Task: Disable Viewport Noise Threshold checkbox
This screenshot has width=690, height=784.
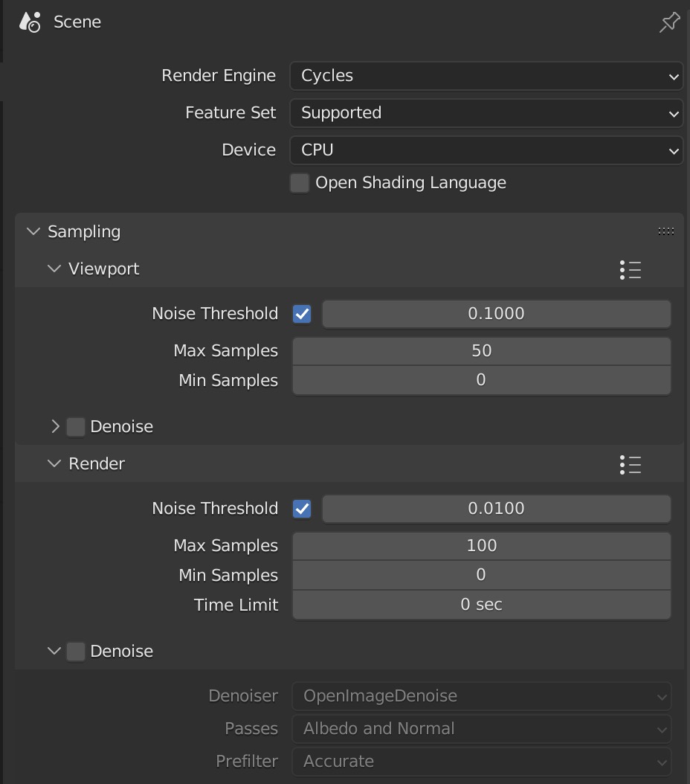Action: coord(302,314)
